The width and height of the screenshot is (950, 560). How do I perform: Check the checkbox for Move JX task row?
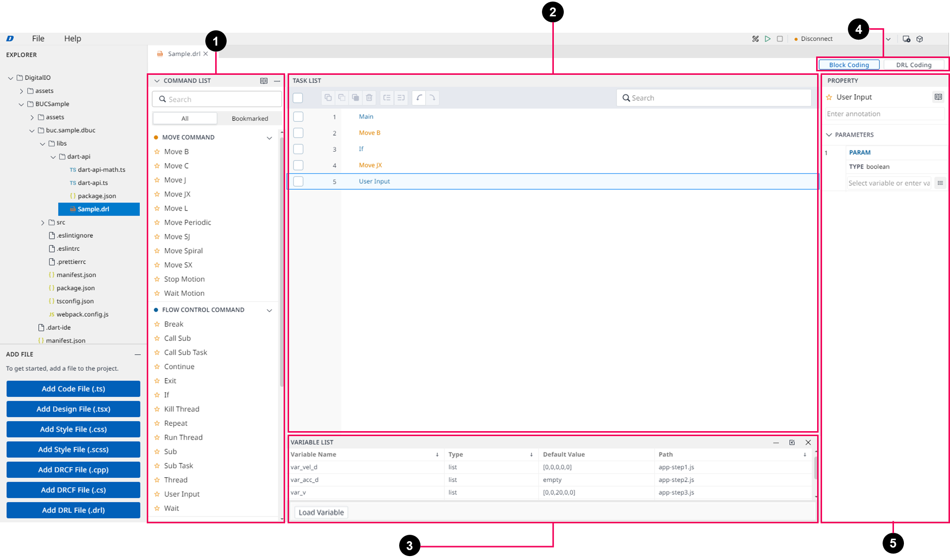tap(298, 165)
